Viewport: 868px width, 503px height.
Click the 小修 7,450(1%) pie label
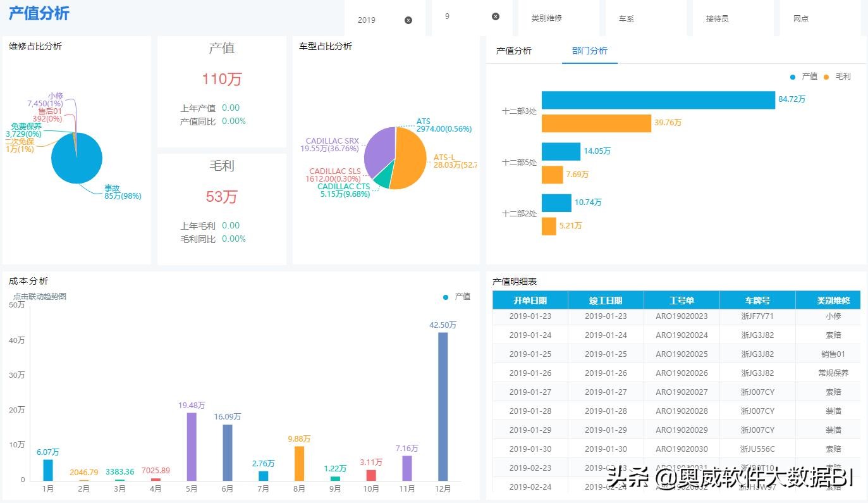point(46,100)
